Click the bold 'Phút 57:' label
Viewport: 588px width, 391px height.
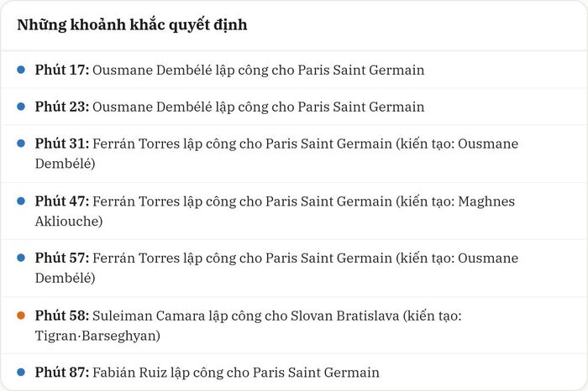(x=62, y=258)
